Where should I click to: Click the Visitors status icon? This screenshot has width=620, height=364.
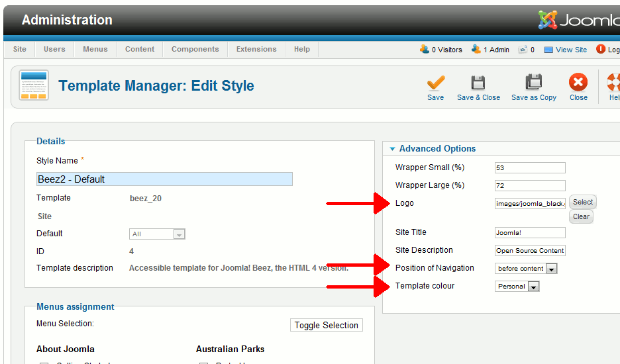[x=425, y=49]
